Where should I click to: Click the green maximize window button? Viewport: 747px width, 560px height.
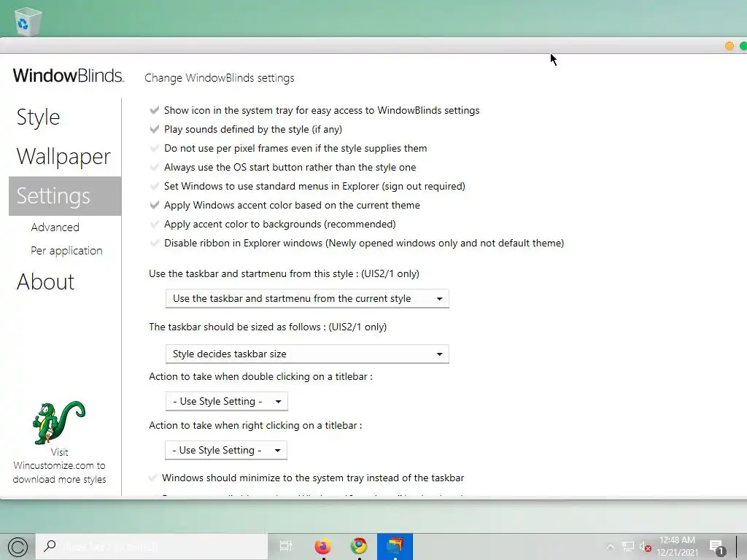click(743, 46)
